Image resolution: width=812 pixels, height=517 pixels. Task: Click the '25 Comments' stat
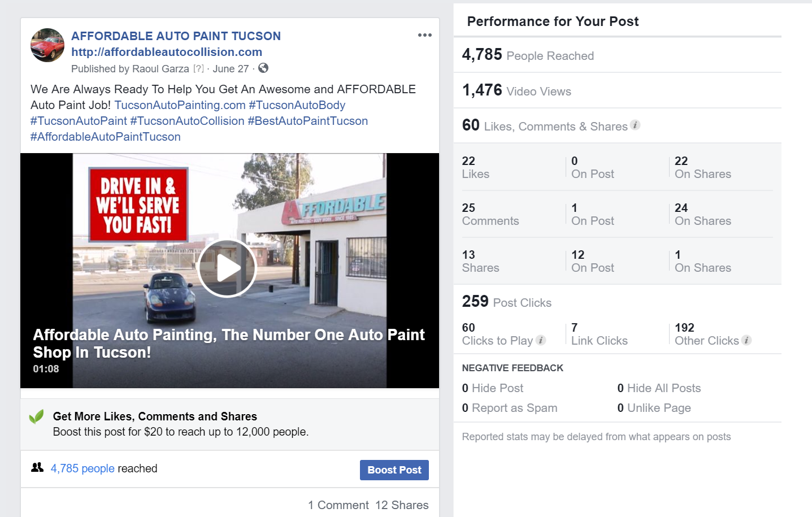[490, 214]
